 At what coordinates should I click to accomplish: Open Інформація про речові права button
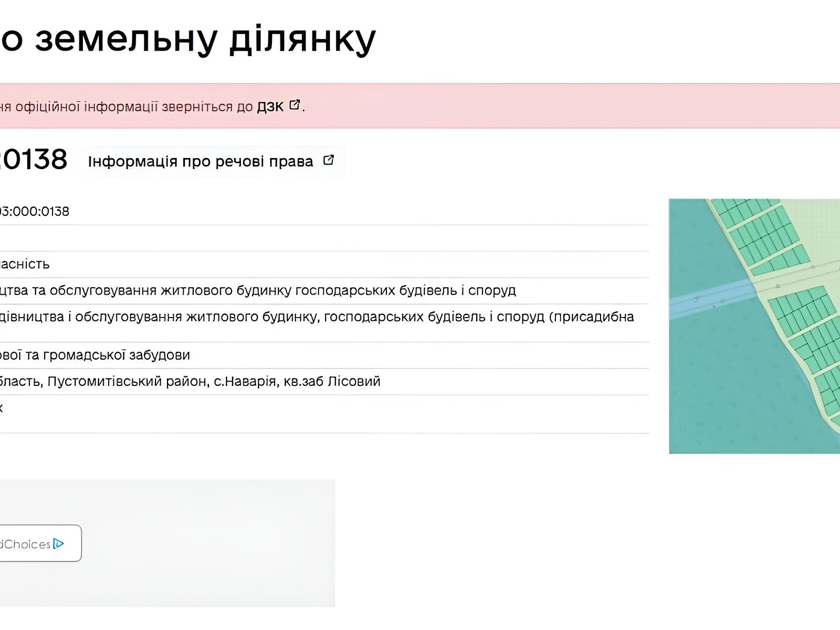(212, 161)
